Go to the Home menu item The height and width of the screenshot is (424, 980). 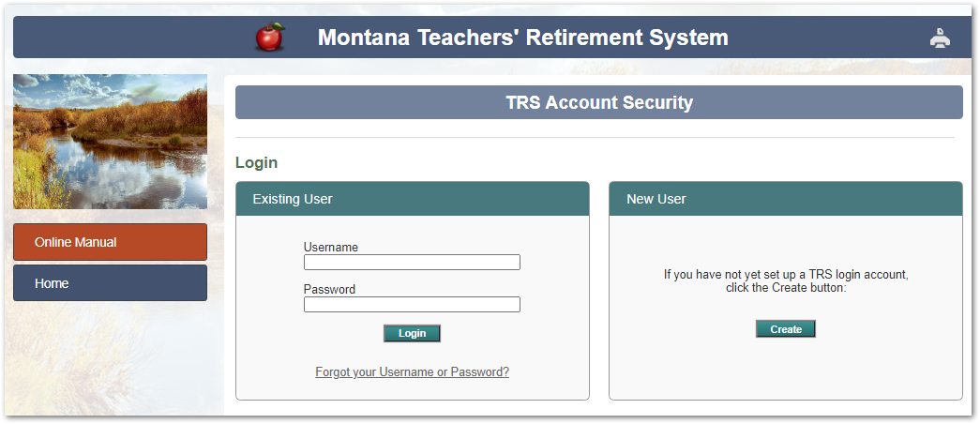tap(110, 283)
